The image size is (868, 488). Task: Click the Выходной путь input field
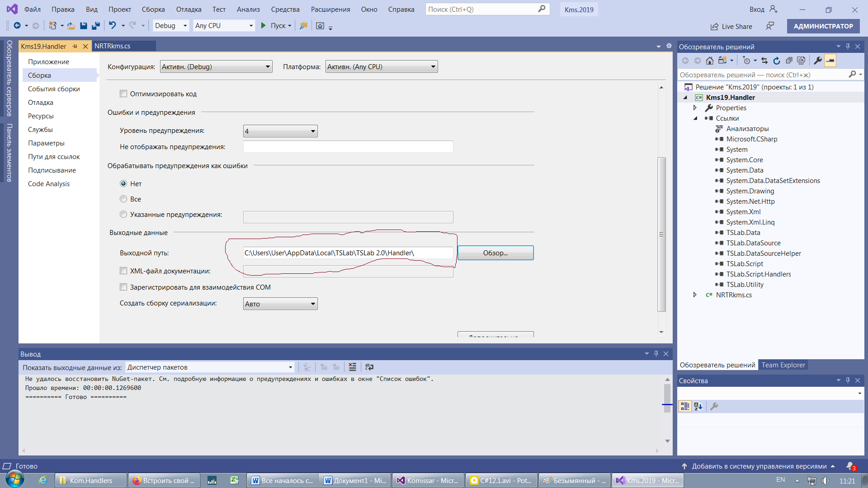[347, 253]
